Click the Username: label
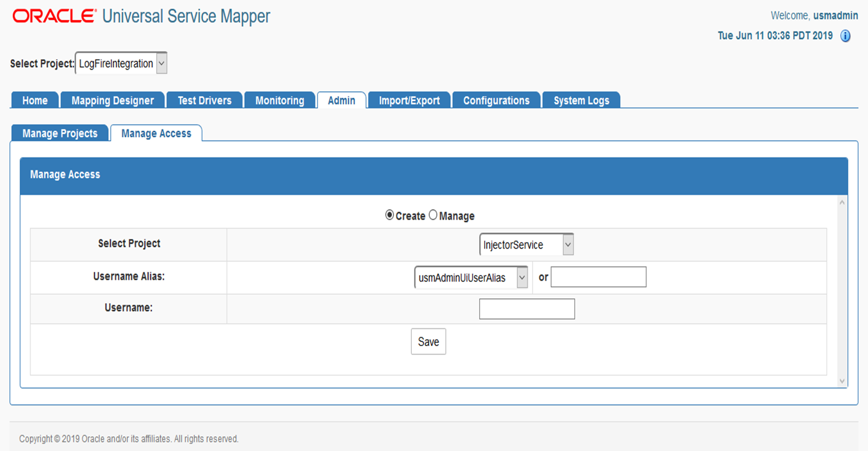The image size is (868, 451). 129,307
